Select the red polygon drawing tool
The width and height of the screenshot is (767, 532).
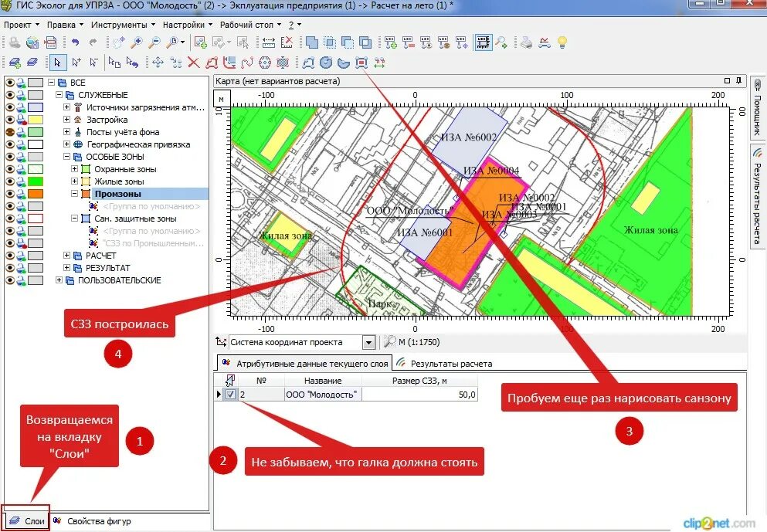212,63
